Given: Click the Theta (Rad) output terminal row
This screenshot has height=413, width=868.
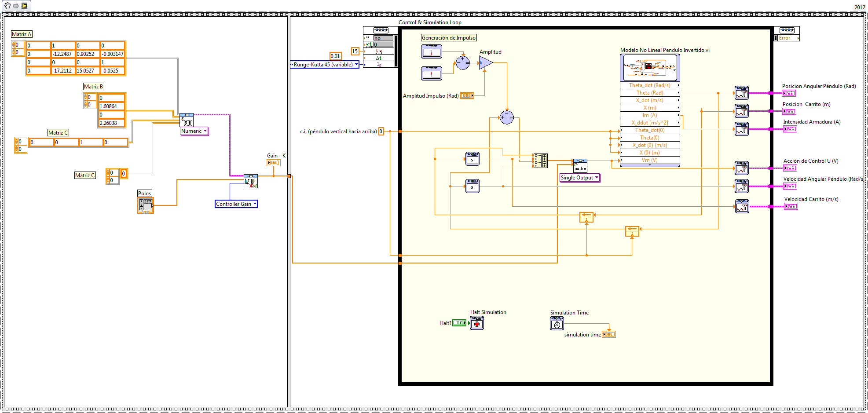Looking at the screenshot, I should [650, 93].
